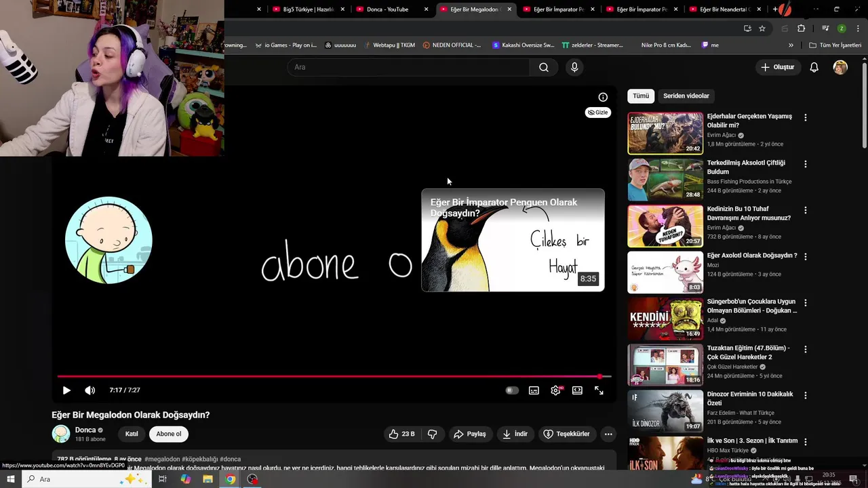
Task: Seek on the red video progress bar
Action: pos(334,376)
